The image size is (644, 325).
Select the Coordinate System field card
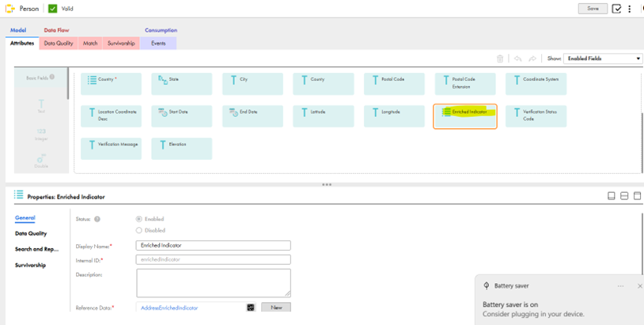pos(536,84)
